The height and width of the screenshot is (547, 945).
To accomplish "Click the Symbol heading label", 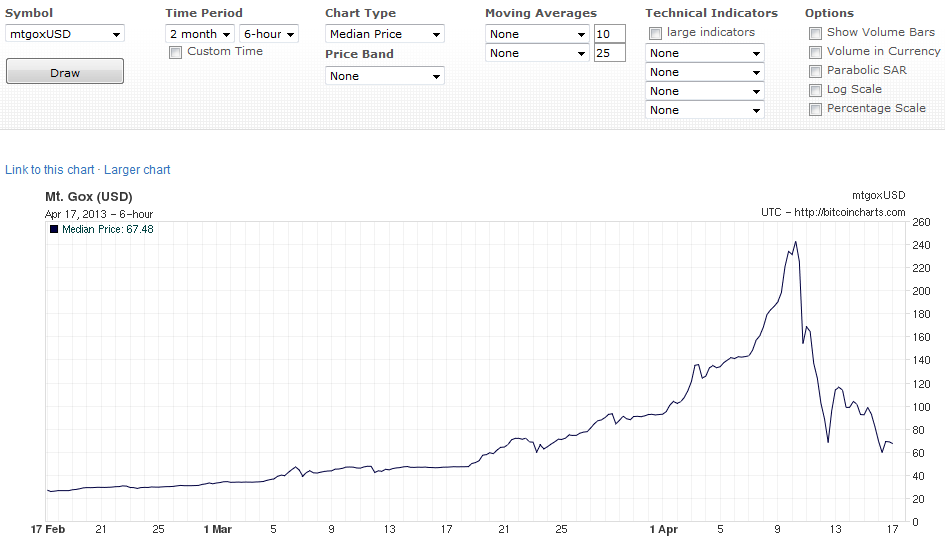I will (28, 13).
